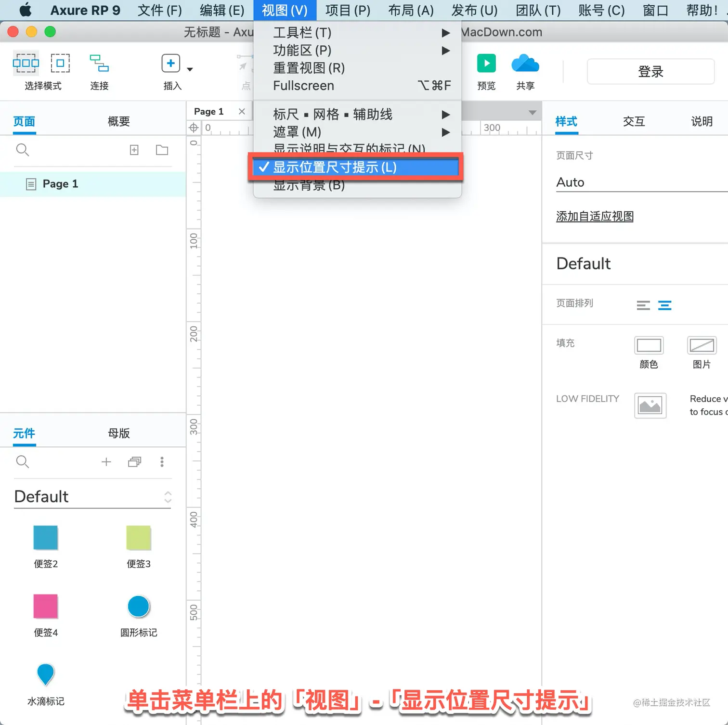Select the 便签3 green sticky note
This screenshot has width=728, height=725.
(x=139, y=538)
